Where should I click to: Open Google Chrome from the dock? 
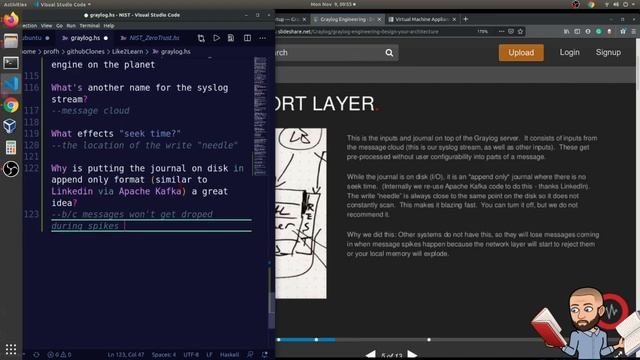point(11,105)
